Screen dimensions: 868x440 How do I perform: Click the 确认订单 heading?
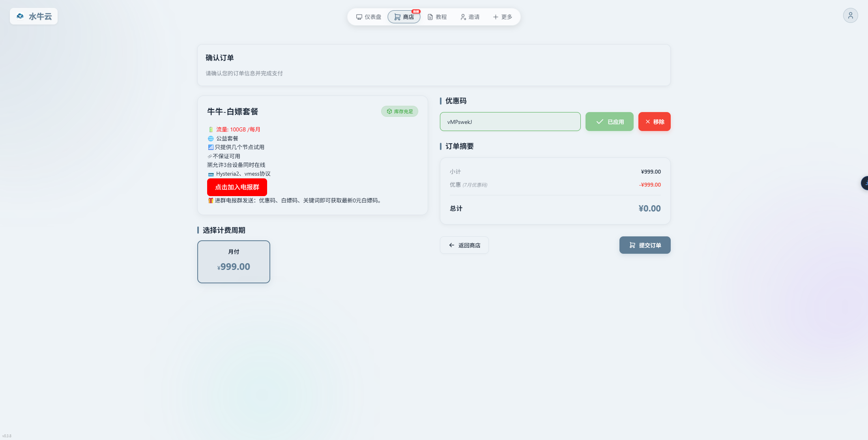point(219,58)
